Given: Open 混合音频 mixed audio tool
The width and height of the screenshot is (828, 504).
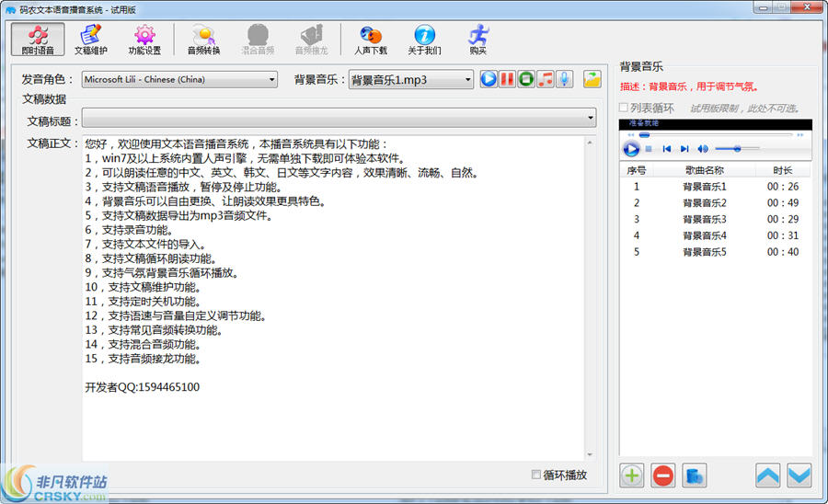Looking at the screenshot, I should click(258, 39).
